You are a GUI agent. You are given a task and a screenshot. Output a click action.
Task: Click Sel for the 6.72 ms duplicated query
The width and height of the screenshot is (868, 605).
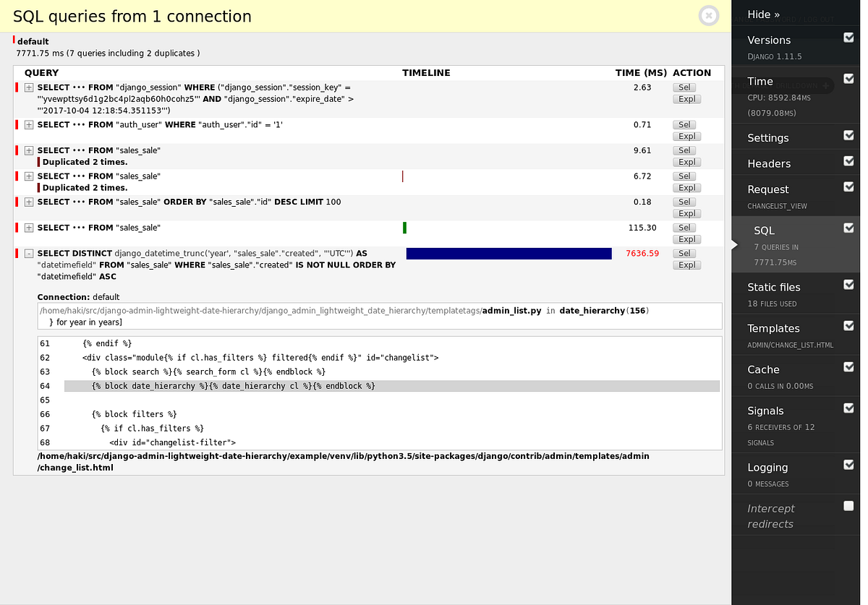pyautogui.click(x=684, y=176)
